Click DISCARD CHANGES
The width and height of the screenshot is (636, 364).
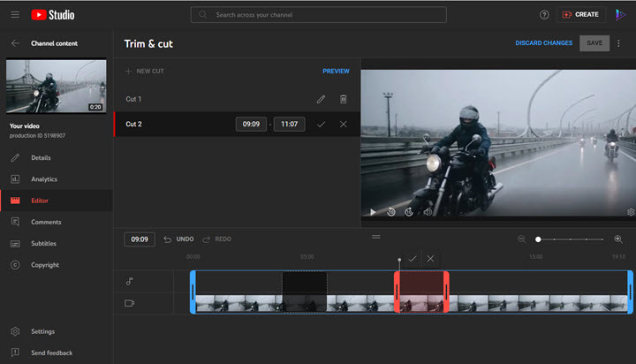tap(543, 43)
